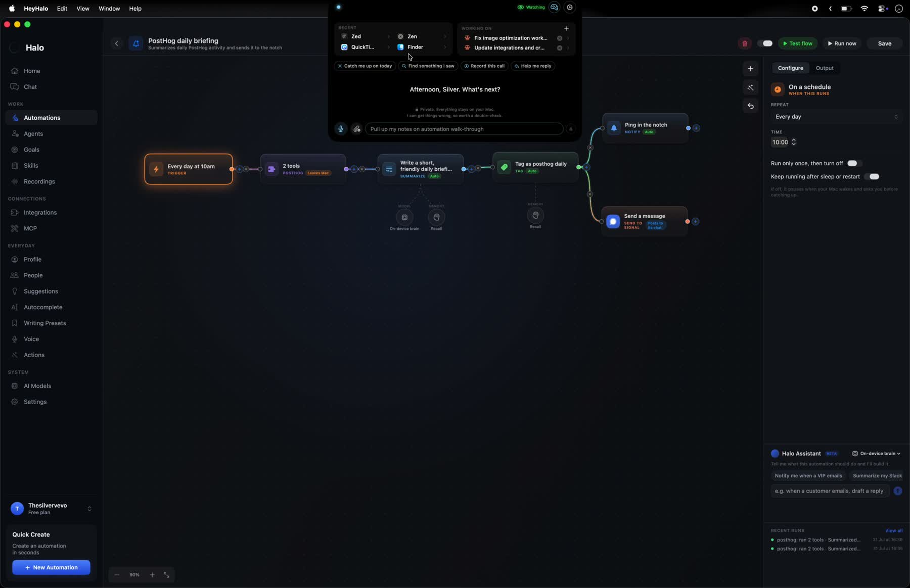Open the Wi-Fi status menu bar icon
Viewport: 910px width, 588px height.
[864, 9]
